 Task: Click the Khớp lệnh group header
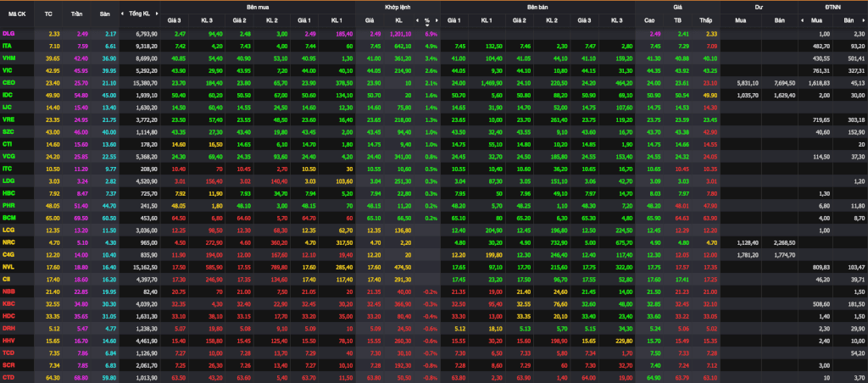[398, 6]
